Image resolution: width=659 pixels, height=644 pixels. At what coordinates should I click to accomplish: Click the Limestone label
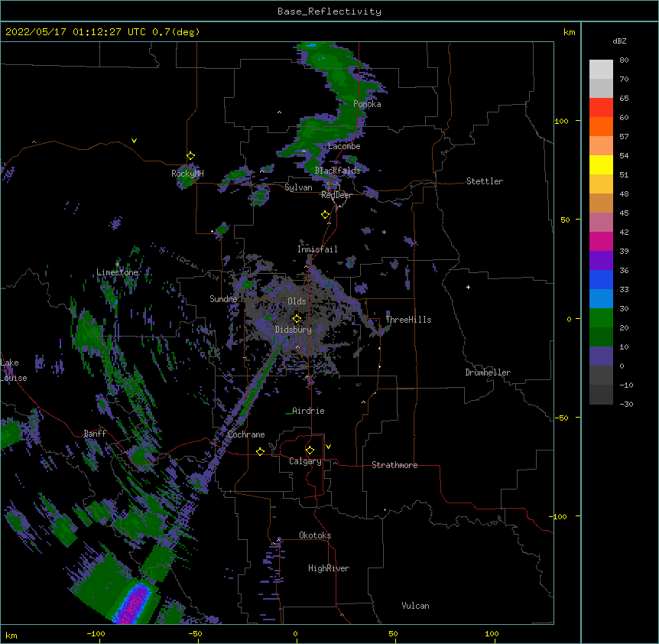[x=117, y=272]
